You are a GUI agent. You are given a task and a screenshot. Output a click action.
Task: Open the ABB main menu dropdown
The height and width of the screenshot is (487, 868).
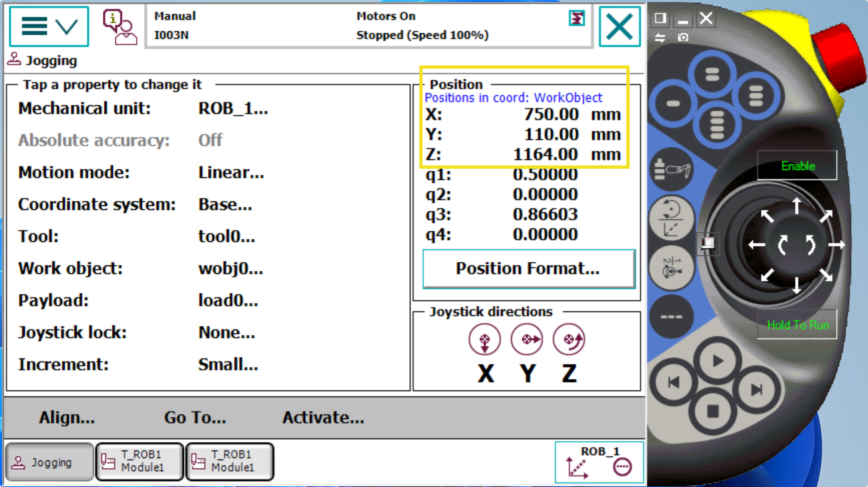coord(49,27)
